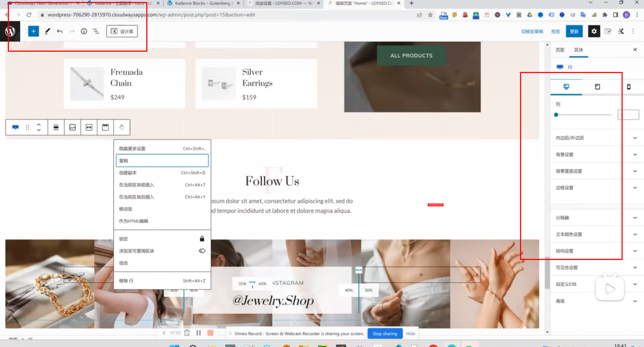
Task: Select 复制 in context menu
Action: coord(162,161)
